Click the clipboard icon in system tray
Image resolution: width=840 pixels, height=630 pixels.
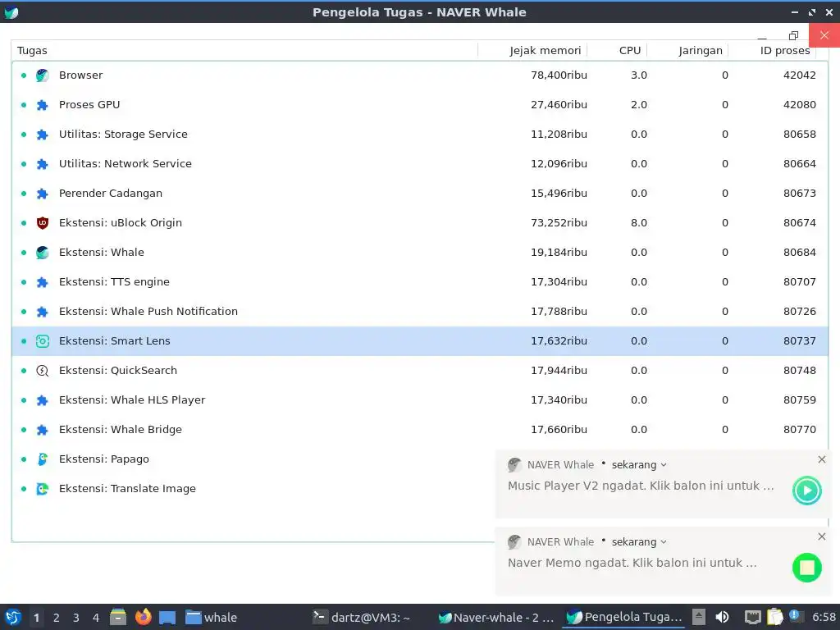click(x=774, y=617)
